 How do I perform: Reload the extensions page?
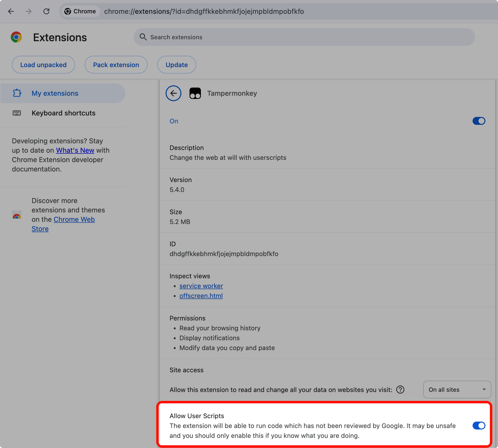46,11
